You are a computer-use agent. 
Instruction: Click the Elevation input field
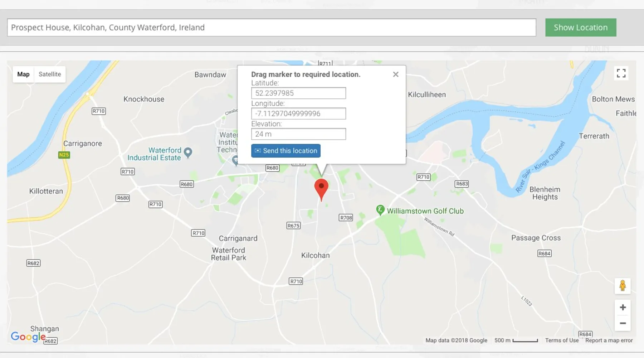298,134
